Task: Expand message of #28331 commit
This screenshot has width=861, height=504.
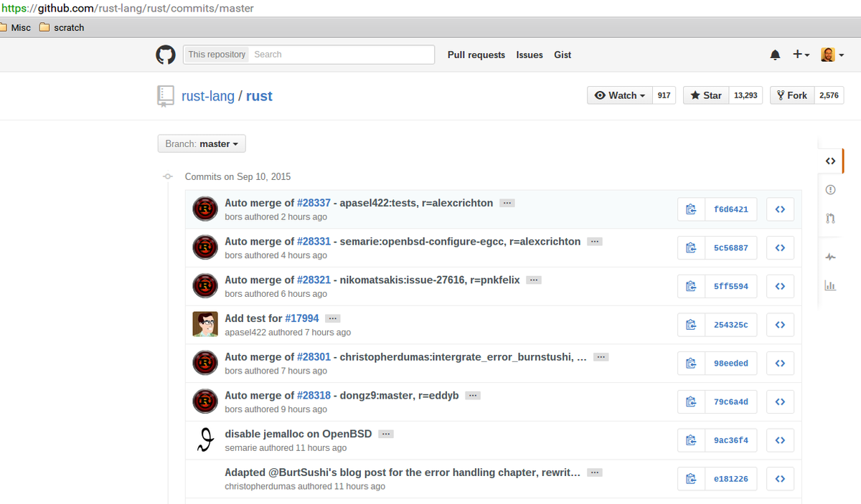Action: point(595,242)
